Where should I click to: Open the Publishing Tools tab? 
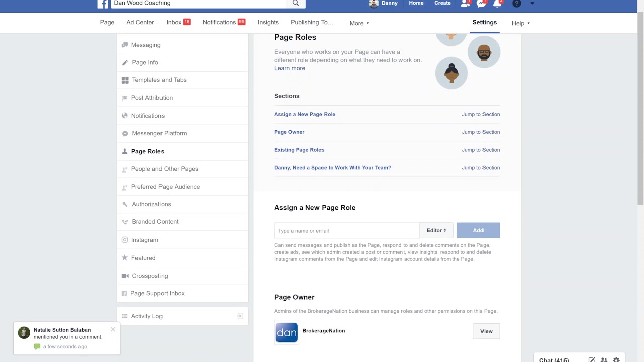(x=312, y=22)
